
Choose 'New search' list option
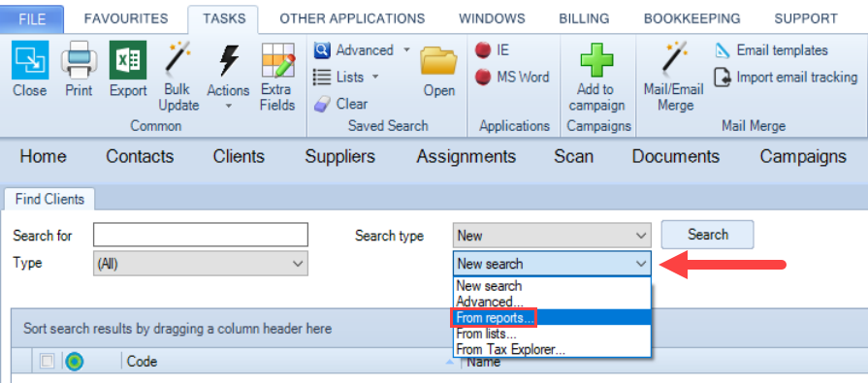coord(552,286)
